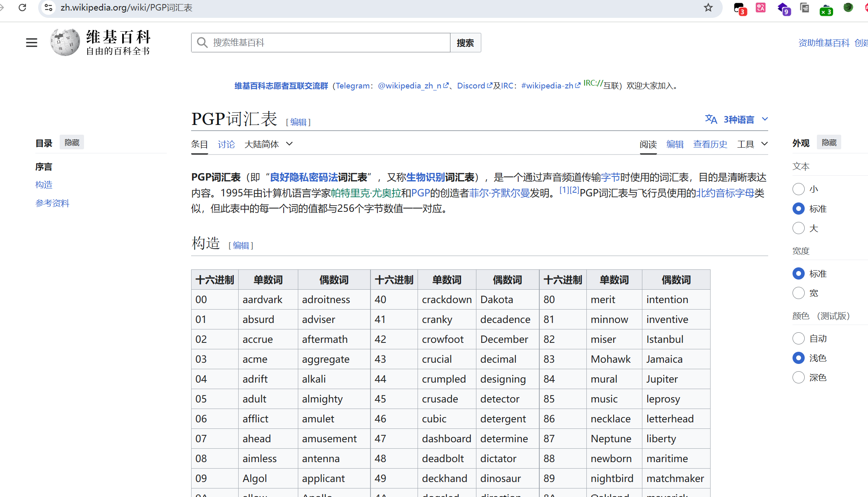Click the language translation icon beside 3种语言
Viewport: 868px width, 497px height.
pos(711,119)
